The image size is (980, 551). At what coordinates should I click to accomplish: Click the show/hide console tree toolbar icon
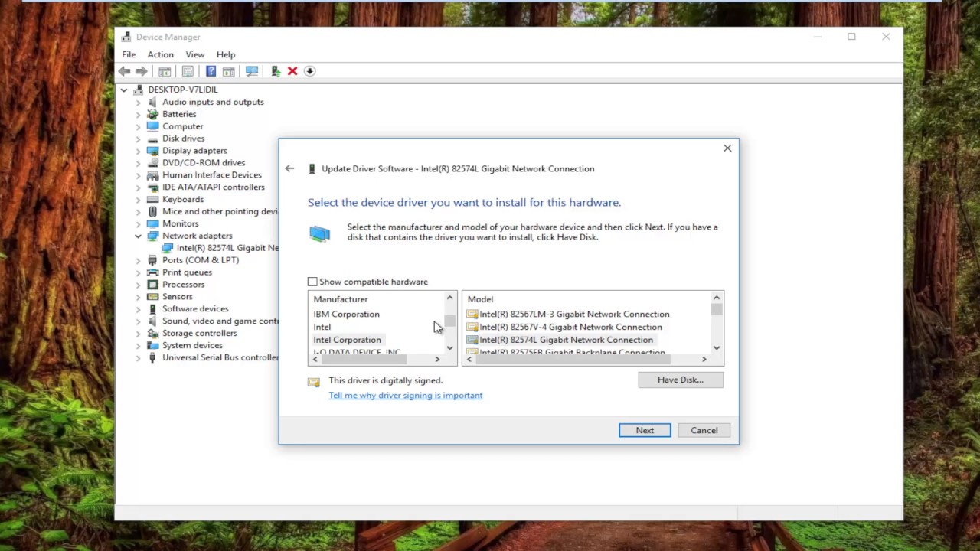point(165,71)
